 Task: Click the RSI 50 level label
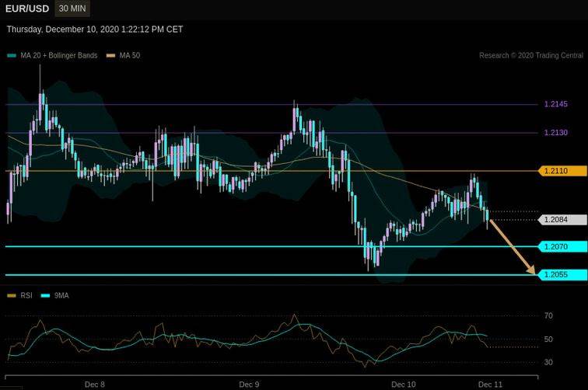[548, 340]
